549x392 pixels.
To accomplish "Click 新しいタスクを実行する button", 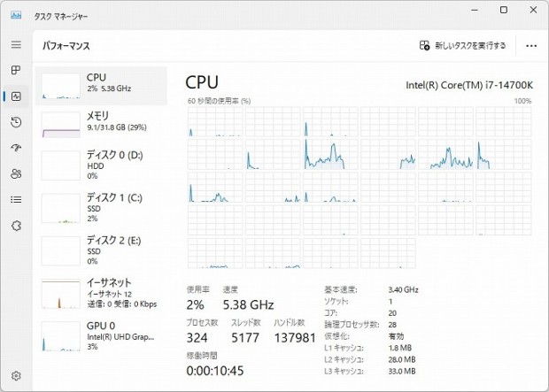I will (x=463, y=45).
